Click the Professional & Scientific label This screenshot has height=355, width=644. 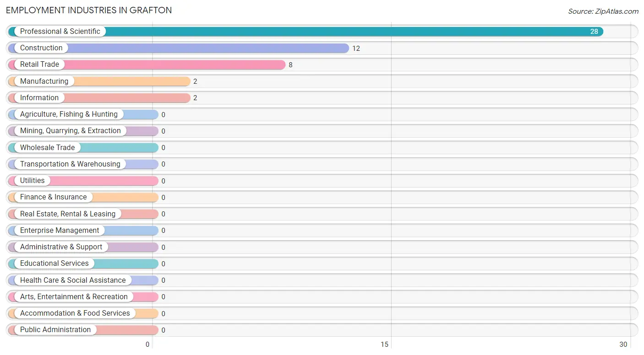click(x=60, y=32)
